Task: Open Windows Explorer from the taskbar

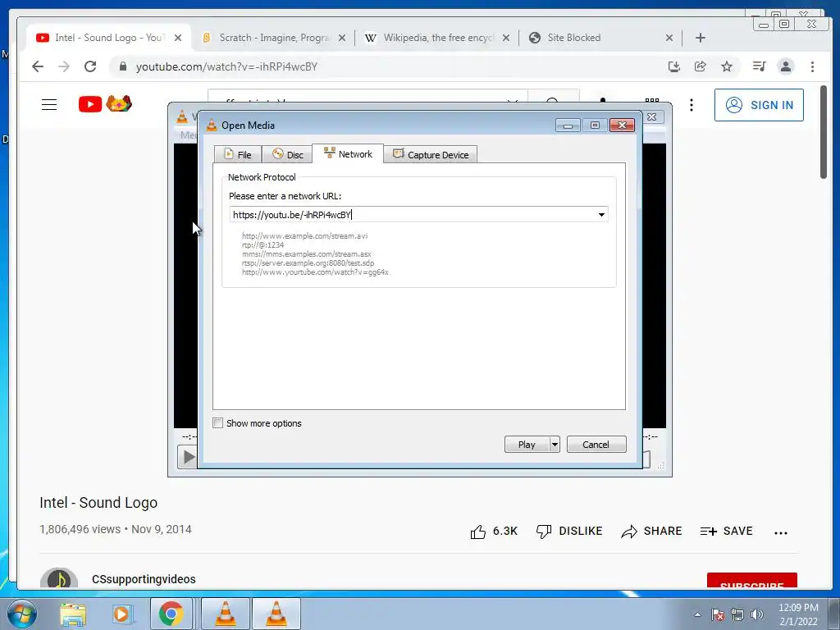Action: (73, 614)
